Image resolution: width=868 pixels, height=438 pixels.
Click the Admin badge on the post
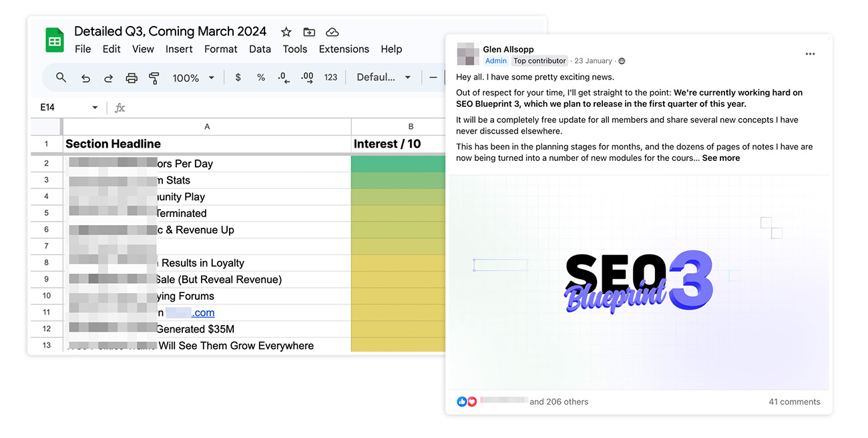click(x=495, y=61)
